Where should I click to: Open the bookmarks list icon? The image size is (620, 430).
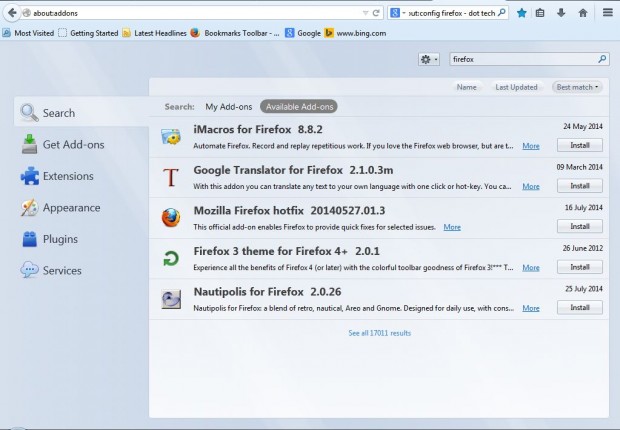tap(540, 13)
